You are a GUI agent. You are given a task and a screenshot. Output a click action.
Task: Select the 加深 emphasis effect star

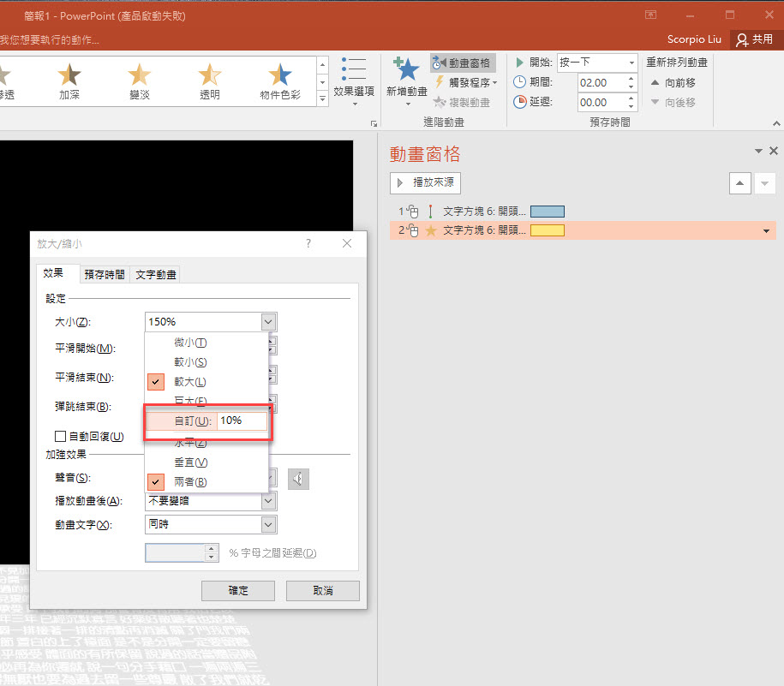pyautogui.click(x=69, y=76)
